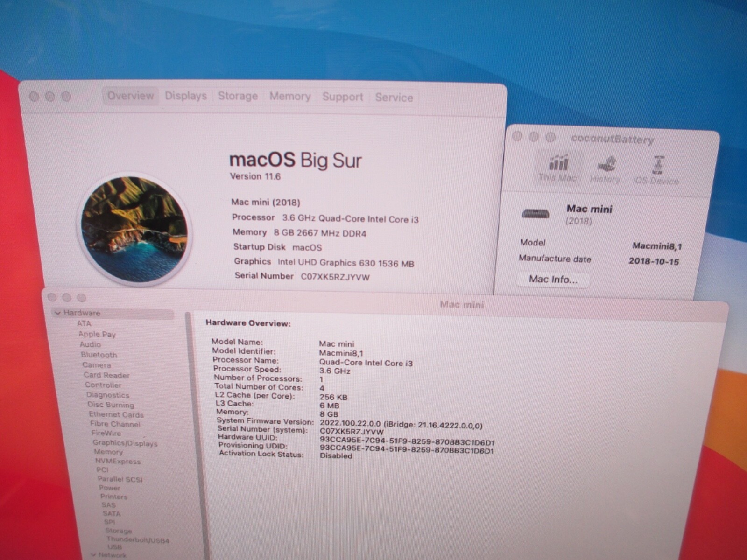Select SATA in the Hardware list
Viewport: 747px width, 560px height.
coord(112,513)
